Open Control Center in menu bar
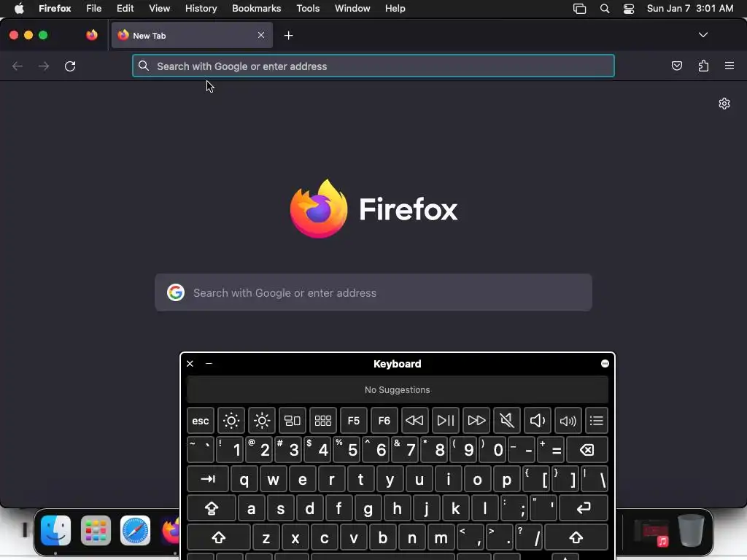Screen dimensions: 747x560 click(629, 8)
